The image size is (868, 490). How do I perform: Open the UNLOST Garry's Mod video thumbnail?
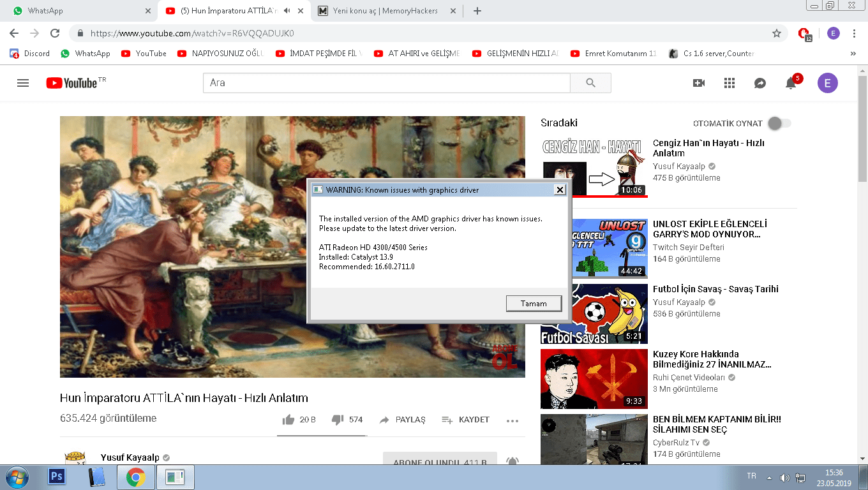click(x=594, y=248)
